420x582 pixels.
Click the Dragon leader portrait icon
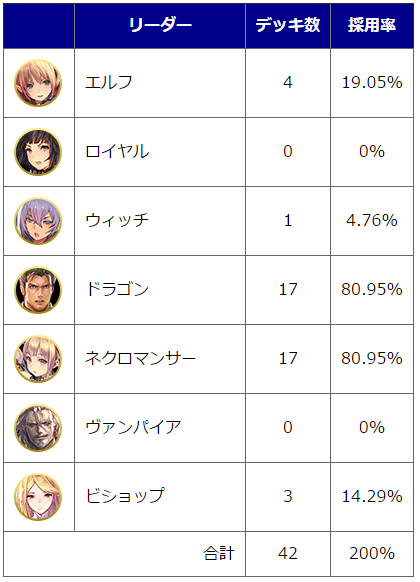click(38, 290)
